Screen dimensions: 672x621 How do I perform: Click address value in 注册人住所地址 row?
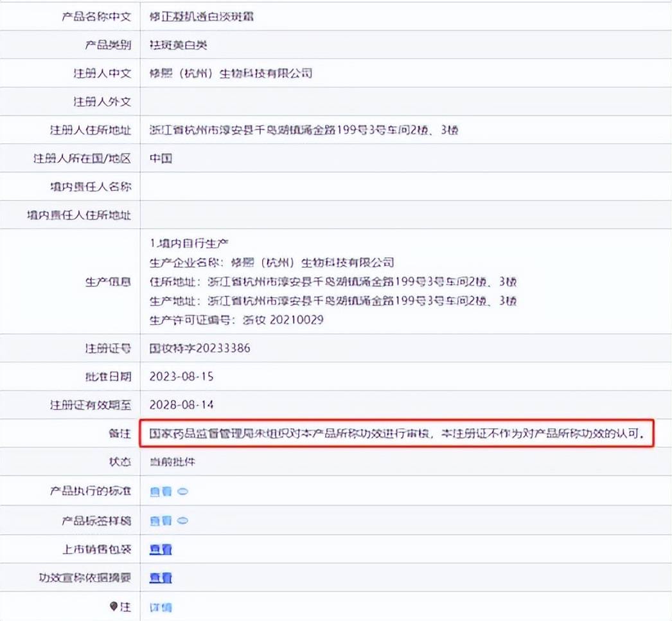click(303, 130)
